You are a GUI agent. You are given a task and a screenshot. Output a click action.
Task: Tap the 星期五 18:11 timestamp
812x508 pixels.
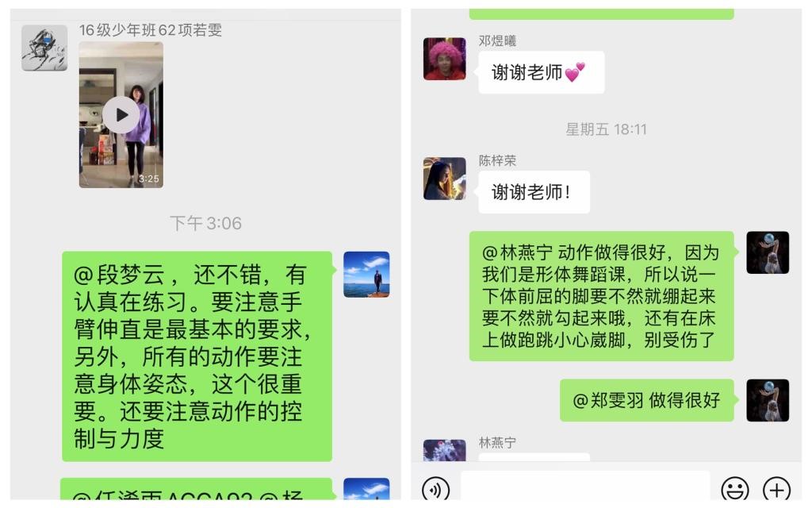point(606,129)
